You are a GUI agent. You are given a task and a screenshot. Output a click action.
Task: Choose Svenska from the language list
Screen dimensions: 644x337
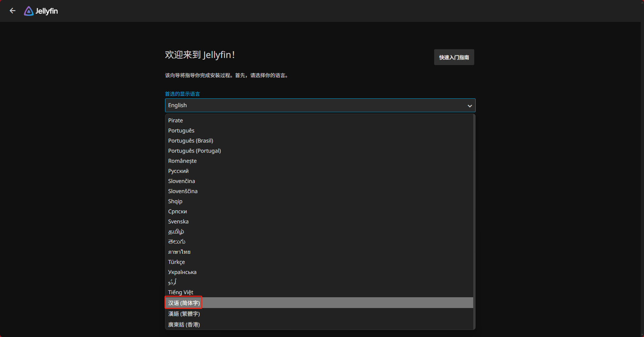pyautogui.click(x=319, y=221)
